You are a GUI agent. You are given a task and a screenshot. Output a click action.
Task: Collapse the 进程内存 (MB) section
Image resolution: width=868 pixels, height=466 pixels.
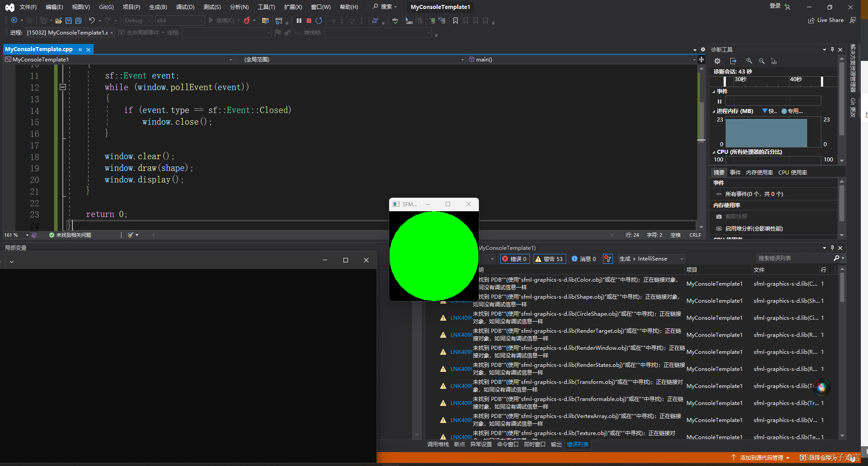[715, 111]
